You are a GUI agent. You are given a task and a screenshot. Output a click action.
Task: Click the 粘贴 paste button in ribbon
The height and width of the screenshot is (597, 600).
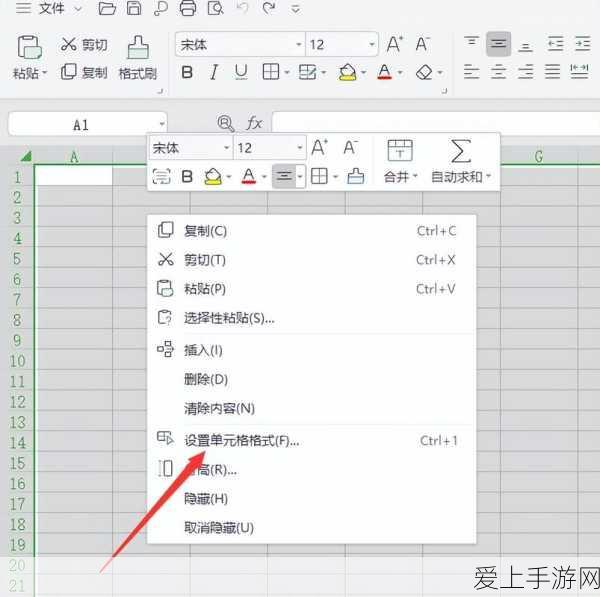(x=29, y=57)
